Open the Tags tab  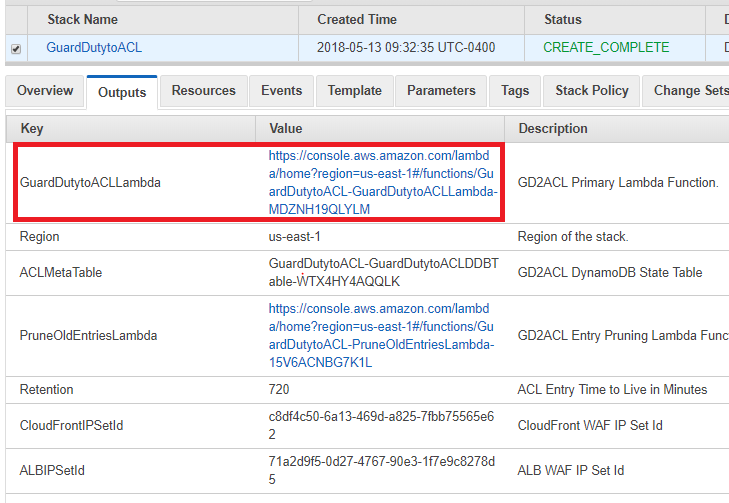515,90
